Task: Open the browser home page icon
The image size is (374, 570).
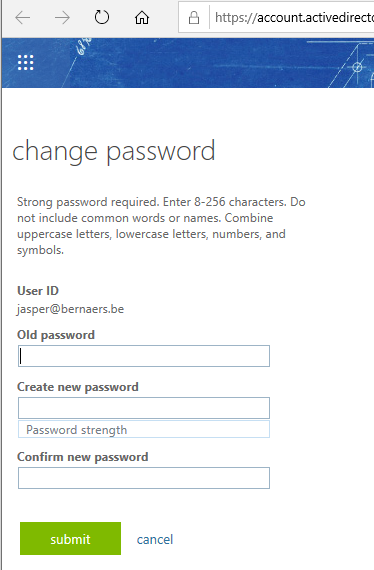Action: [x=142, y=17]
